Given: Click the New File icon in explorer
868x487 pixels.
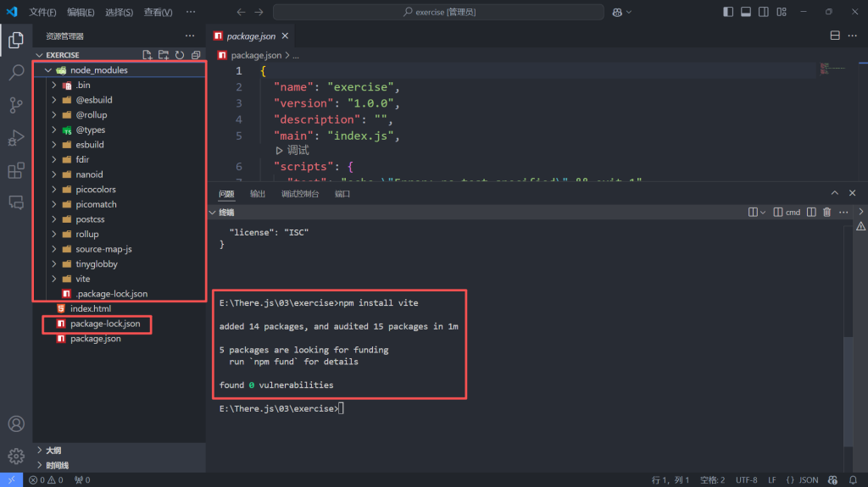Looking at the screenshot, I should point(147,55).
